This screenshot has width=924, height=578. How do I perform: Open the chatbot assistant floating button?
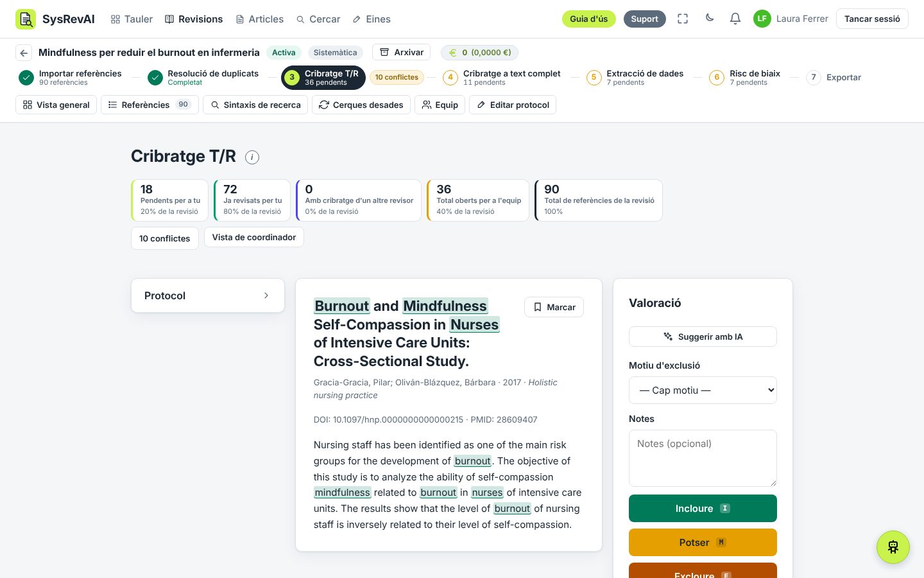893,547
